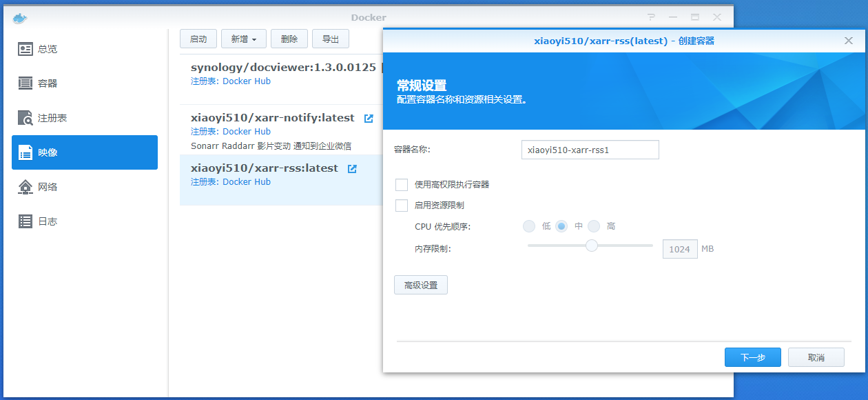Screen dimensions: 868x400
Task: Click the external link icon next to xarr-notify
Action: click(368, 118)
